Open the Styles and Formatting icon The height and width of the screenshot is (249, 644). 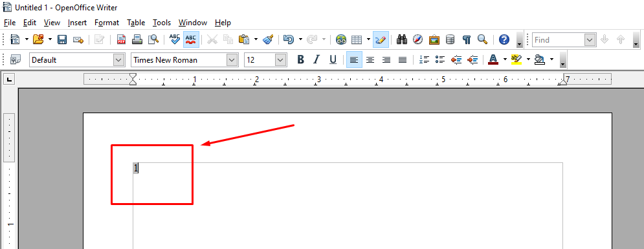[15, 60]
